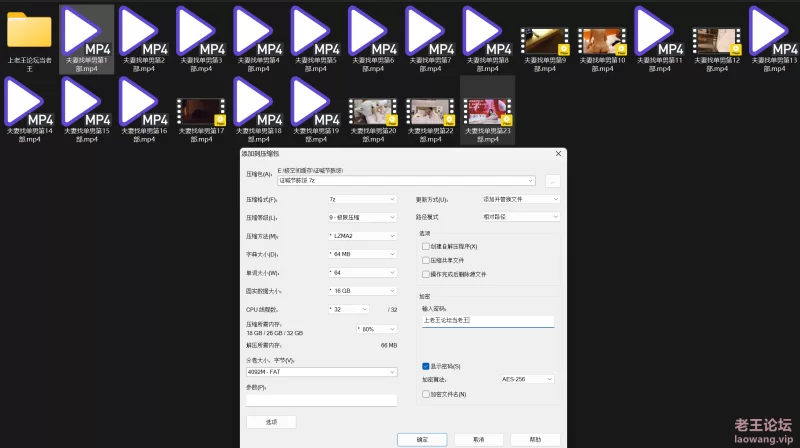800x448 pixels.
Task: Enable 加密文件名 checkbox
Action: (x=426, y=394)
